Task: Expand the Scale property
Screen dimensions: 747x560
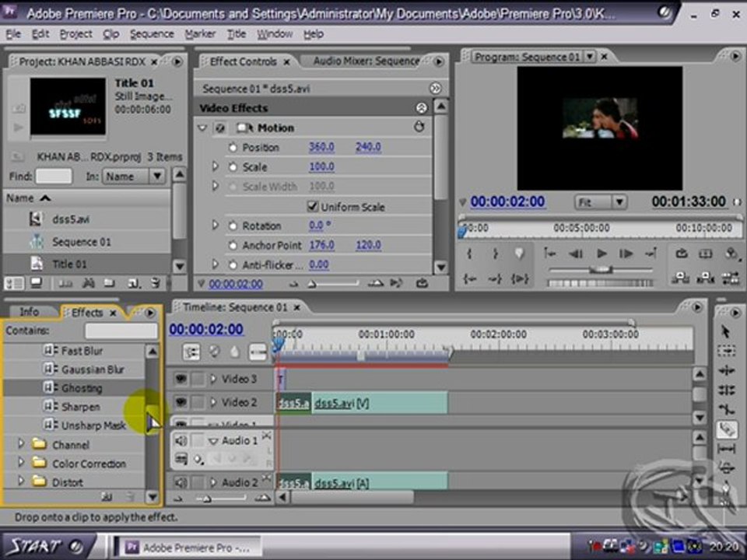Action: [215, 166]
